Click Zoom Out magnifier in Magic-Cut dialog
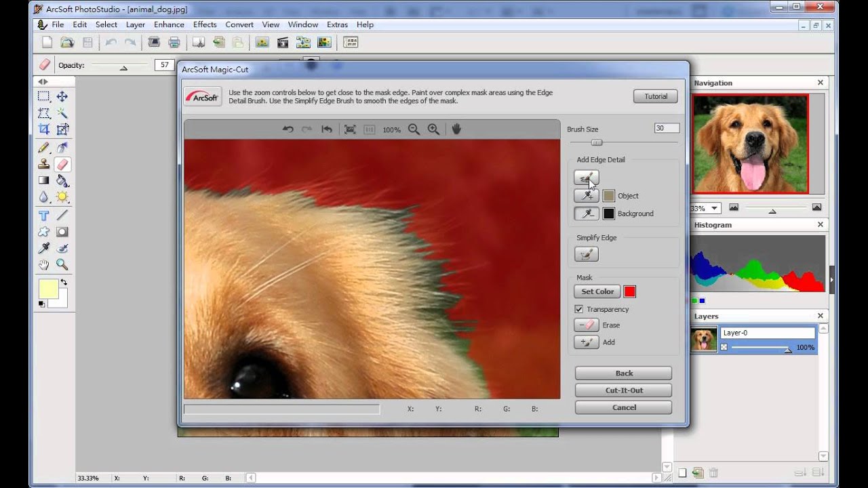This screenshot has height=488, width=868. (x=414, y=129)
